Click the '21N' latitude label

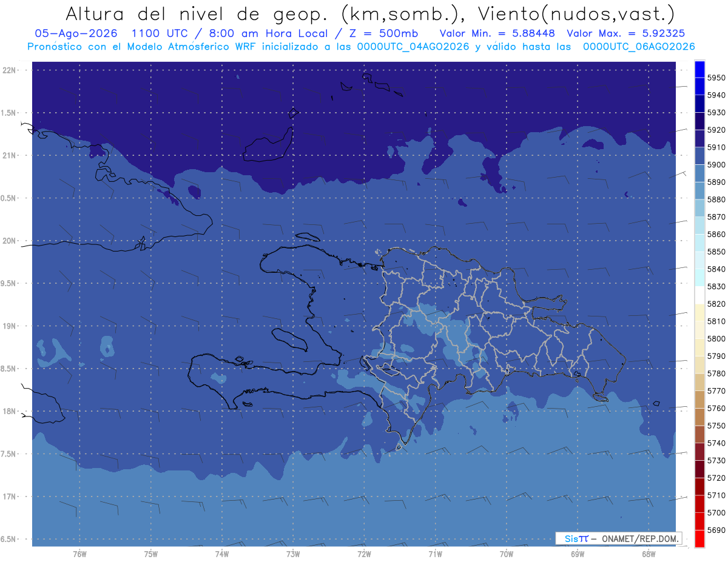(10, 156)
